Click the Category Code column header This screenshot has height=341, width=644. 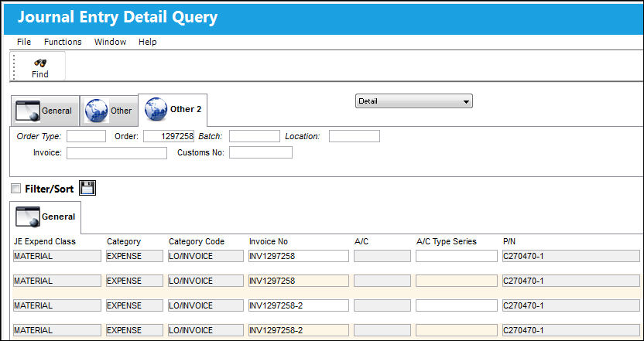click(197, 242)
